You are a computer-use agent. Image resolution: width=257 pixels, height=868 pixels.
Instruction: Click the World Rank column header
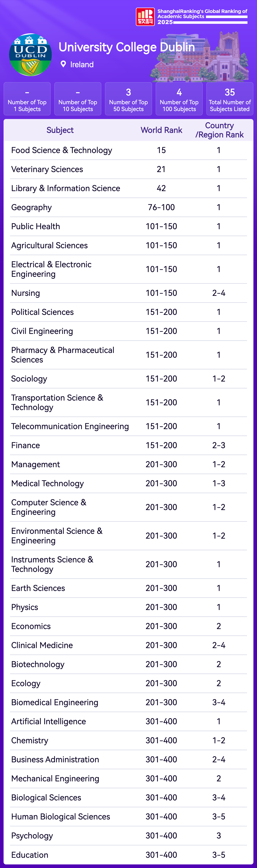(x=161, y=130)
